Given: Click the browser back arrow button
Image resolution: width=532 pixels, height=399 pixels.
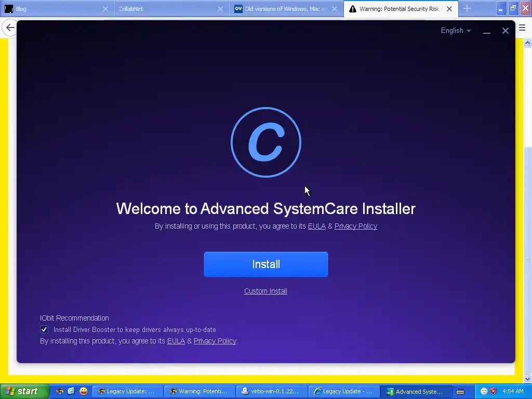Looking at the screenshot, I should [x=9, y=28].
